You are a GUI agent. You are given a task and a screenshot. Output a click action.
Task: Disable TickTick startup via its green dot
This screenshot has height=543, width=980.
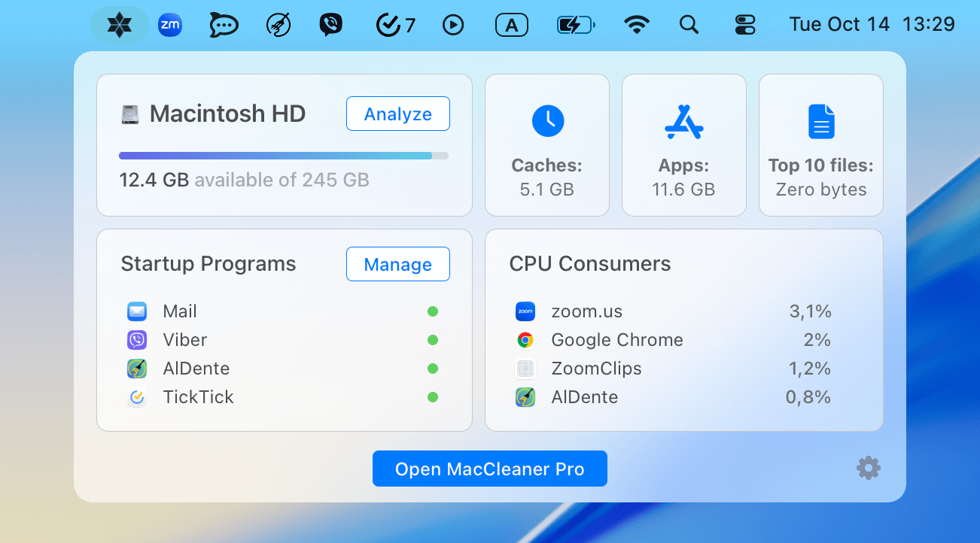coord(433,397)
